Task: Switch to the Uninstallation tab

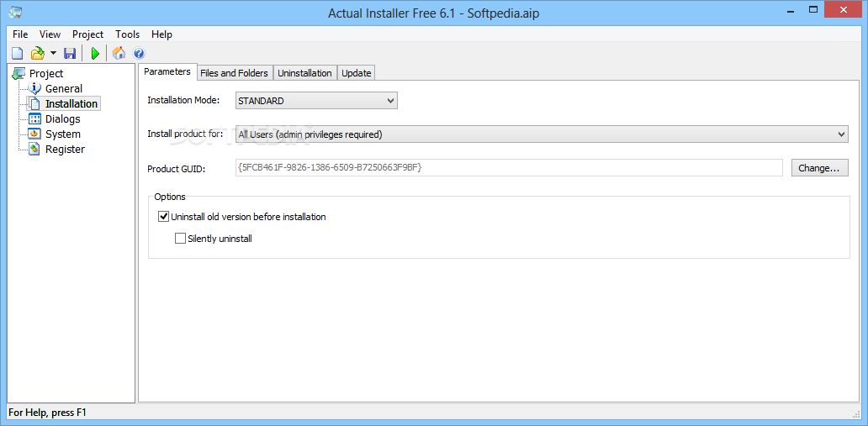Action: click(x=304, y=73)
